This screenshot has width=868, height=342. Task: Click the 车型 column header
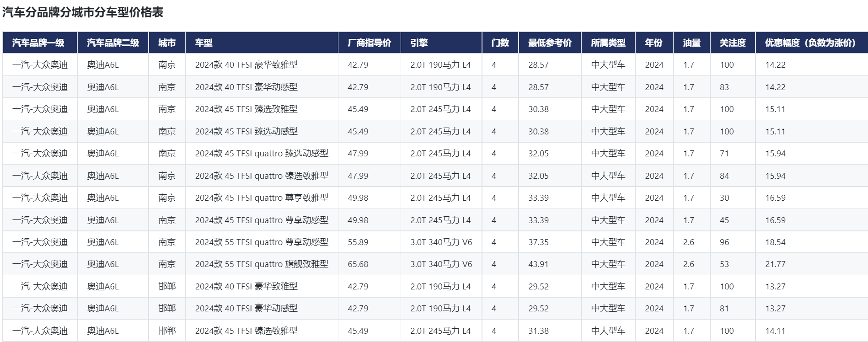[x=262, y=43]
